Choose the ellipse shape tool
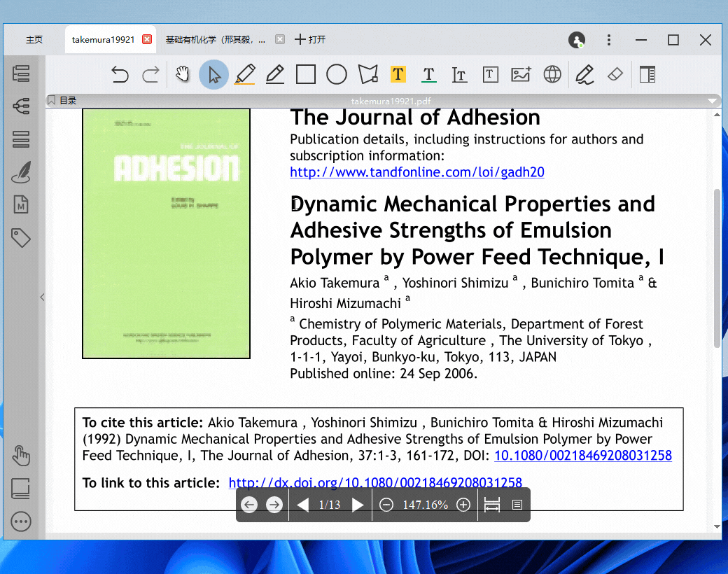This screenshot has width=728, height=574. tap(337, 74)
